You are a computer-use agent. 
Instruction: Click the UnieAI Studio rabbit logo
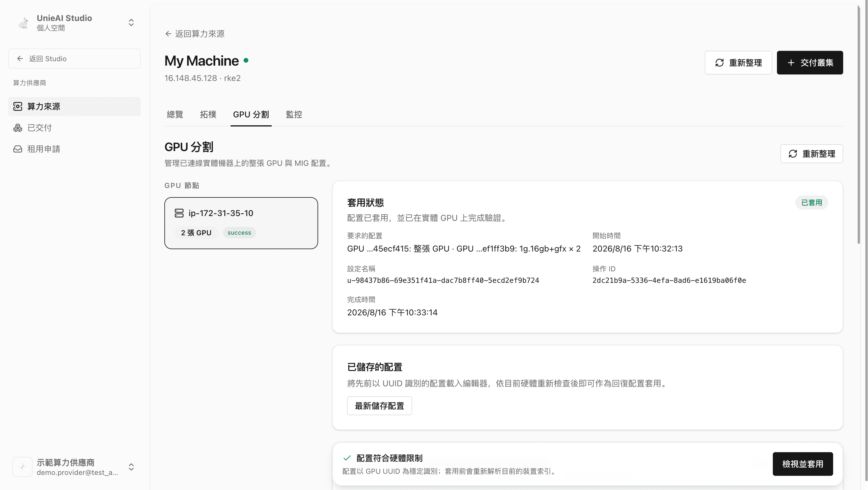tap(23, 22)
